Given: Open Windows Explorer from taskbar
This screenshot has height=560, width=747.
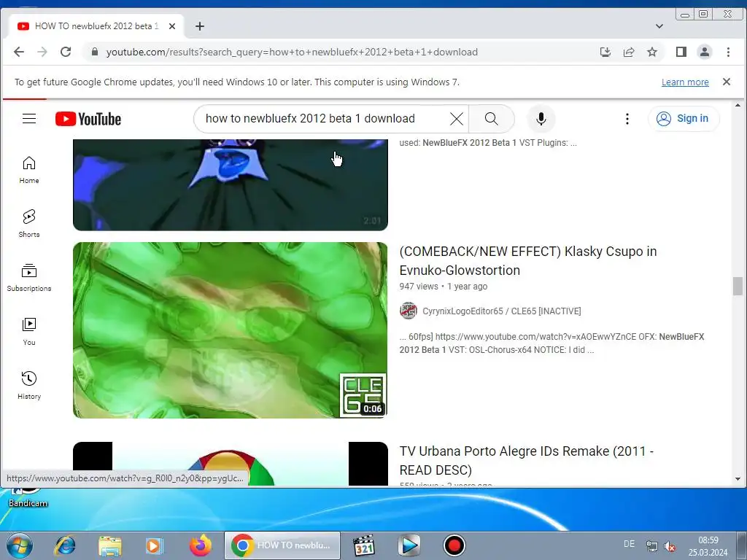Looking at the screenshot, I should [109, 545].
